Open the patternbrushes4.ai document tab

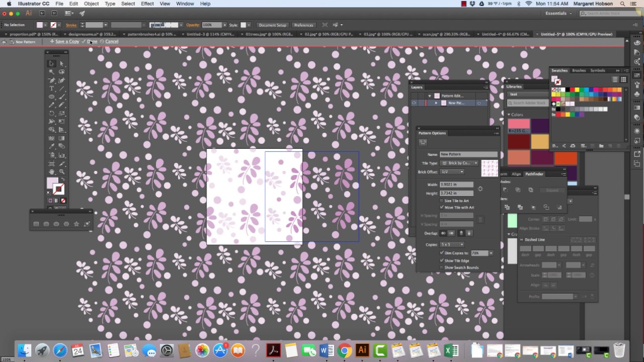point(150,34)
